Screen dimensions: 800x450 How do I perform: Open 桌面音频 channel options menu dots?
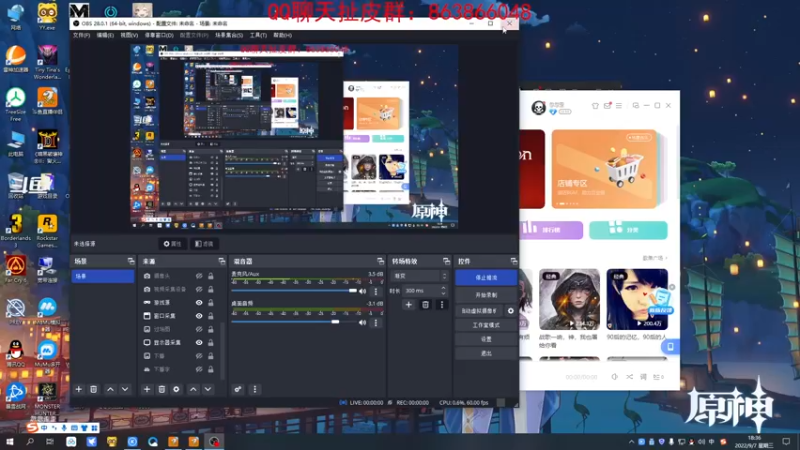(x=376, y=322)
